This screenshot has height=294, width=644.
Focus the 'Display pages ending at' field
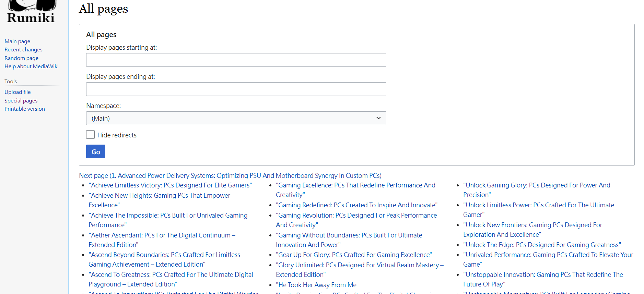tap(236, 89)
